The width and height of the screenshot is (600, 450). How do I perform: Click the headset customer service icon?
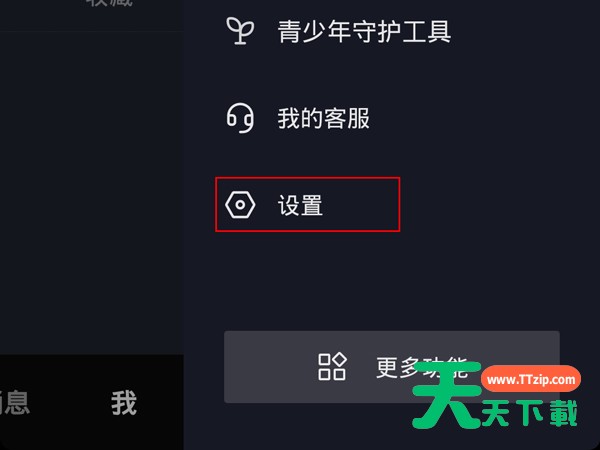tap(240, 118)
